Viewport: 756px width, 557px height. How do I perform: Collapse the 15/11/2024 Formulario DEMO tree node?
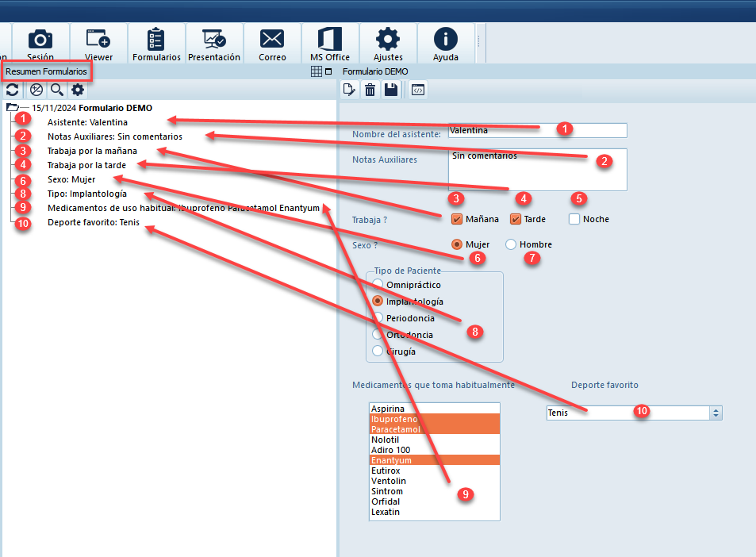(x=12, y=108)
